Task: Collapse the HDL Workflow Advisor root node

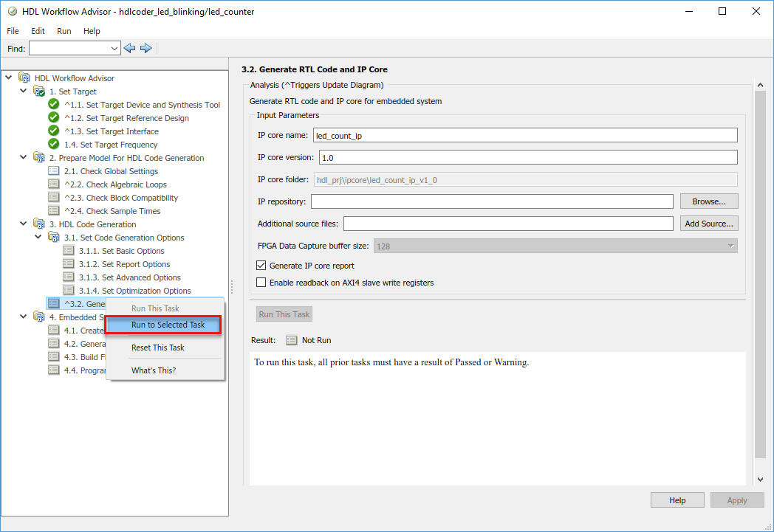Action: point(8,77)
